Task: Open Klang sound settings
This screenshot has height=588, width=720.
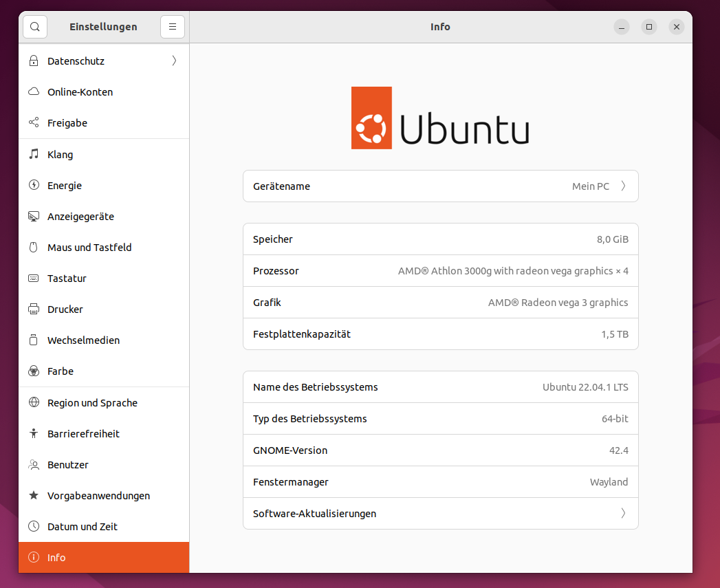Action: point(104,154)
